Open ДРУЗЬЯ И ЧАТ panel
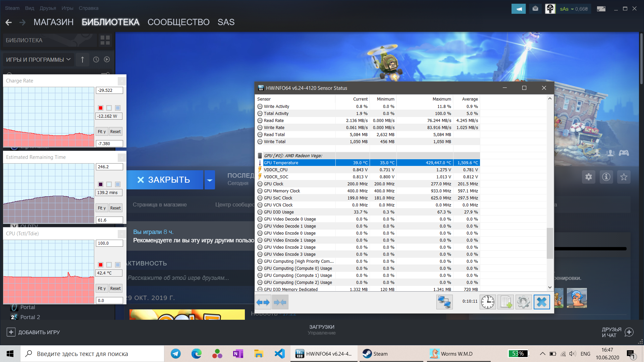Image resolution: width=644 pixels, height=362 pixels. click(x=617, y=332)
